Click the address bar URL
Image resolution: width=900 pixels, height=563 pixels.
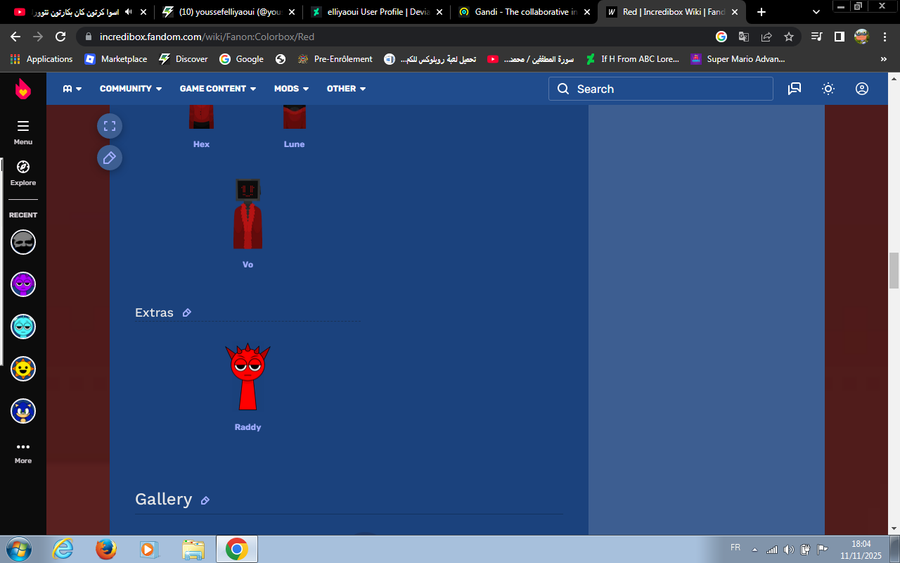click(x=207, y=37)
